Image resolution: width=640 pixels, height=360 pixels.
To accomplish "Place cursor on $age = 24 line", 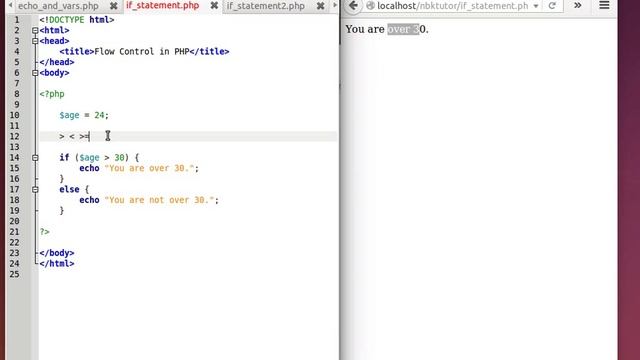I will (84, 116).
